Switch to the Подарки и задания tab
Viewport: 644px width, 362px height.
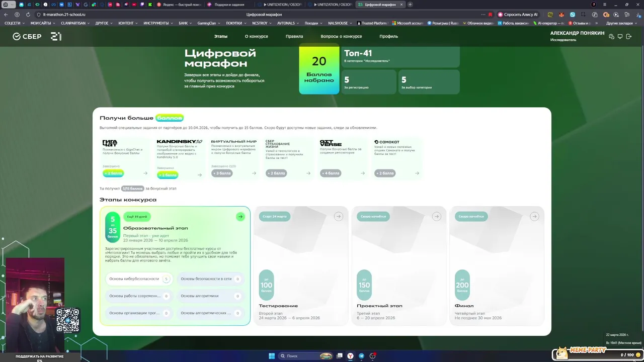click(229, 5)
